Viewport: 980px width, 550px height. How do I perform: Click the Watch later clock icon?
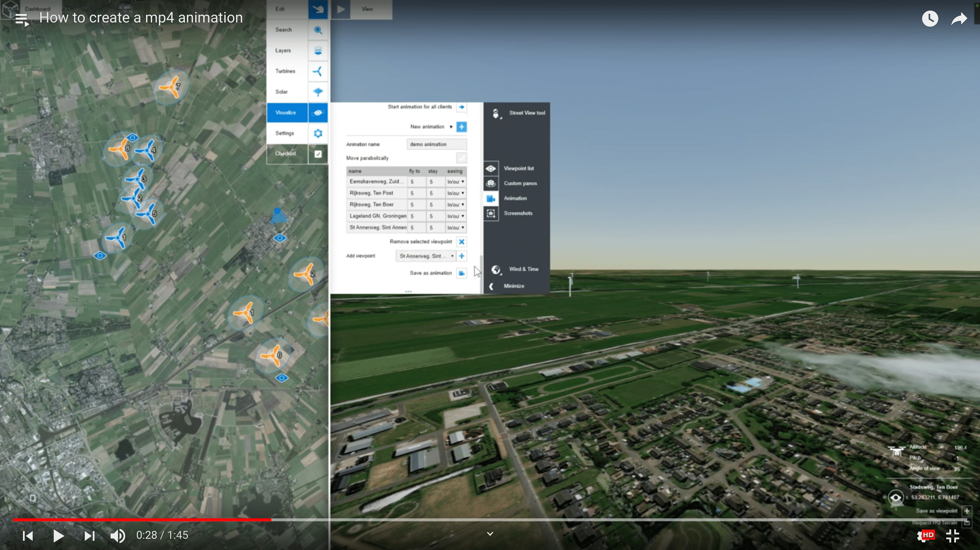pos(930,19)
